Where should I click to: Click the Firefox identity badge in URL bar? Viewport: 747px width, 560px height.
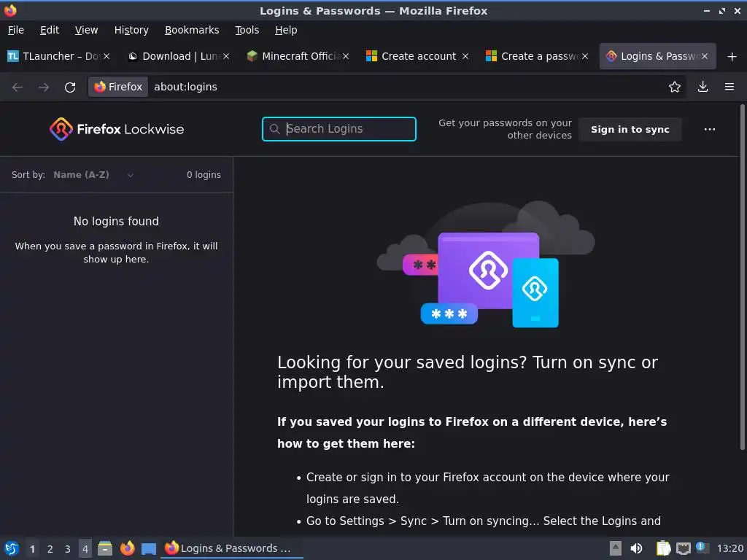[118, 87]
